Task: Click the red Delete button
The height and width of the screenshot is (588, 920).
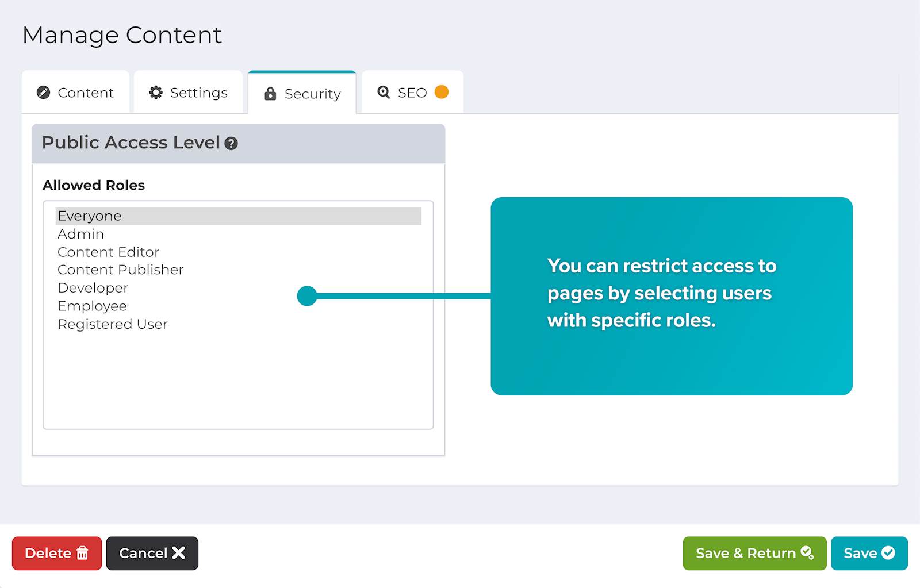Action: point(57,554)
